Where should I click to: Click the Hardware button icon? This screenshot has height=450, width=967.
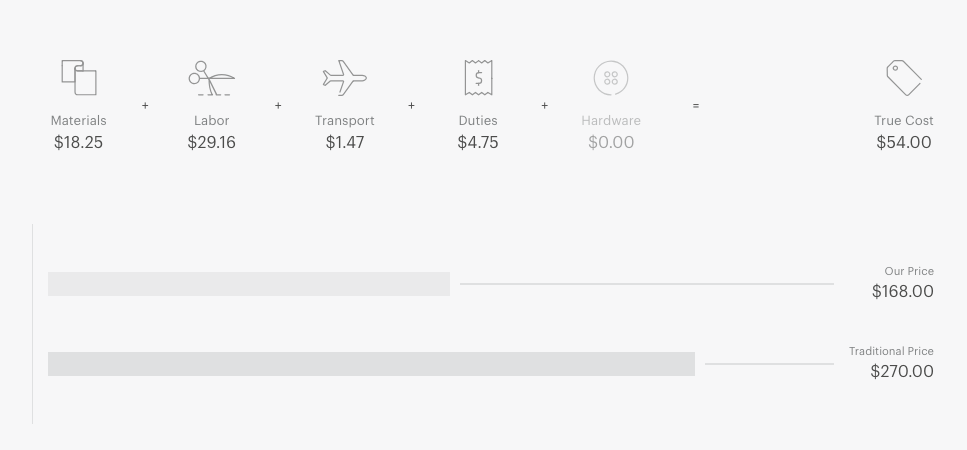(x=611, y=78)
